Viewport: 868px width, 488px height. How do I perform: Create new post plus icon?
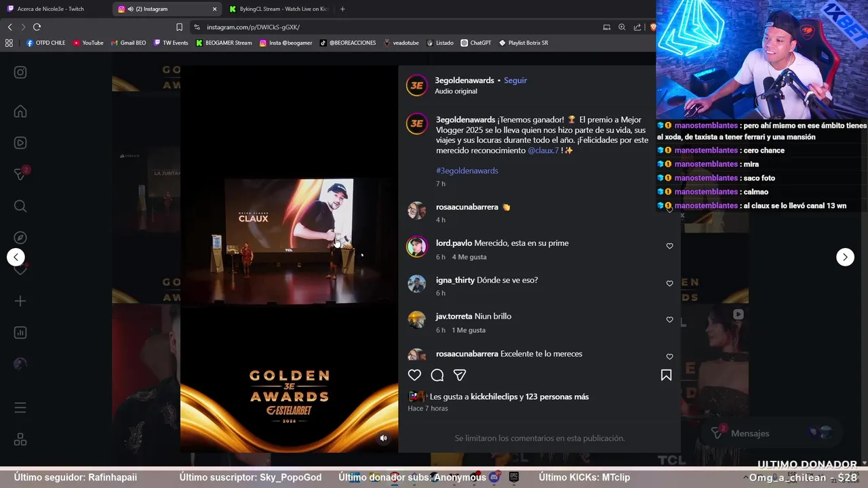[x=20, y=301]
